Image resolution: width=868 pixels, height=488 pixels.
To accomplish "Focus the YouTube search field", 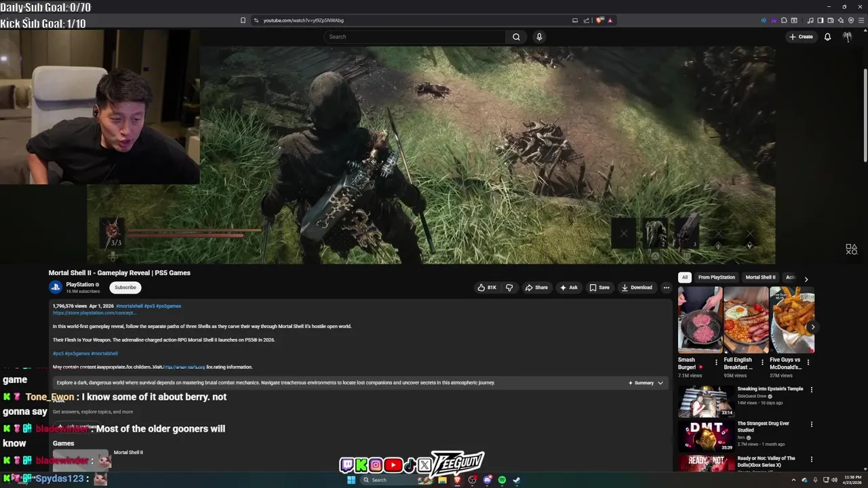I will tap(415, 37).
